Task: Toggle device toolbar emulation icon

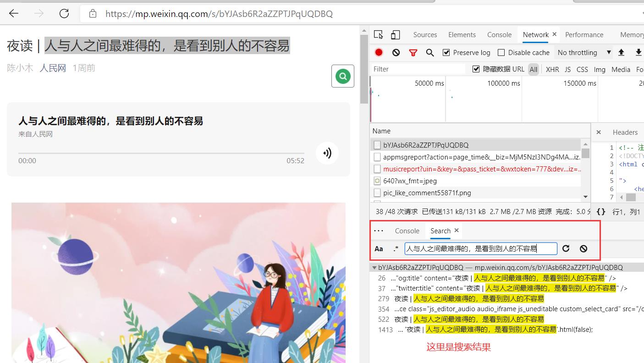Action: (395, 34)
